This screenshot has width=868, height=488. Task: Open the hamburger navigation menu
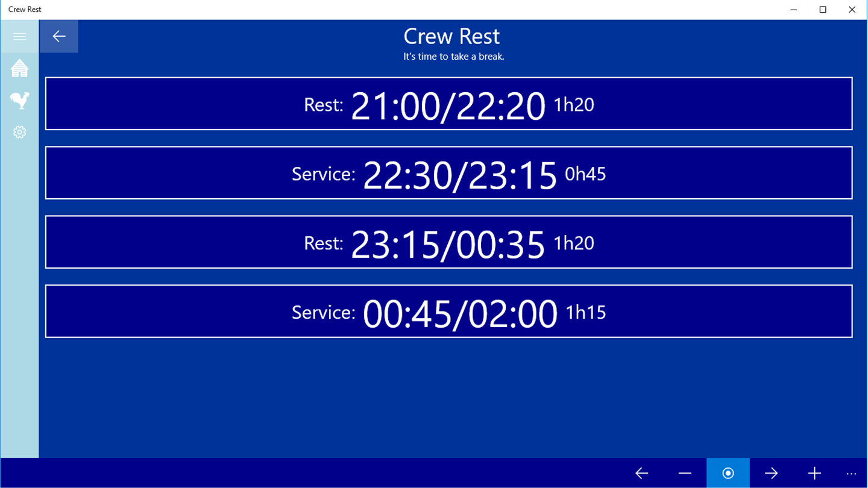click(19, 36)
